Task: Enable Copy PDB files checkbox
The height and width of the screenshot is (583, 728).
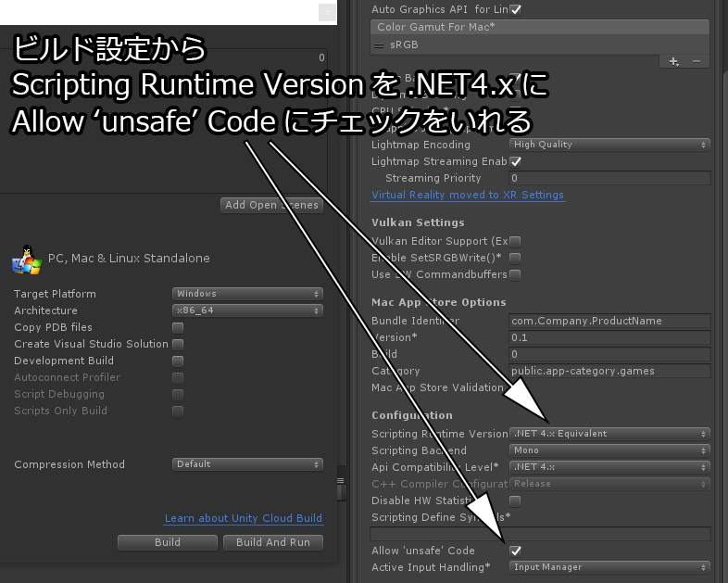Action: 178,328
